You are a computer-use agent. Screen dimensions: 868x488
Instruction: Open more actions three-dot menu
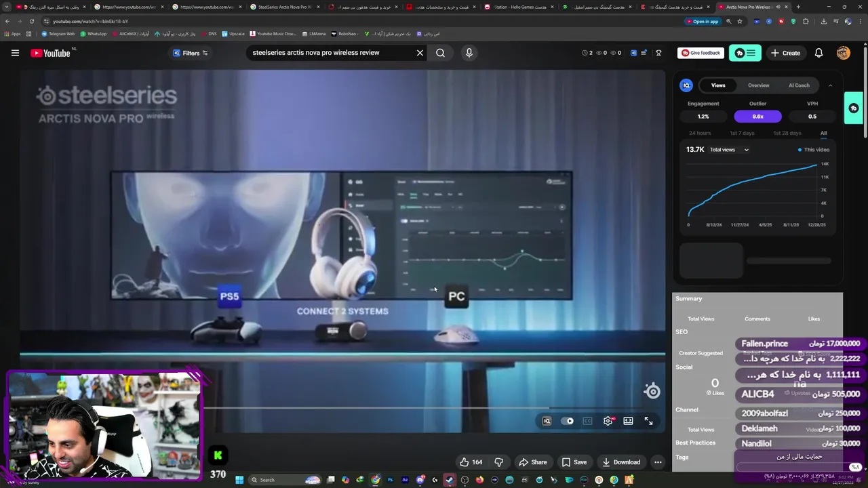point(658,462)
